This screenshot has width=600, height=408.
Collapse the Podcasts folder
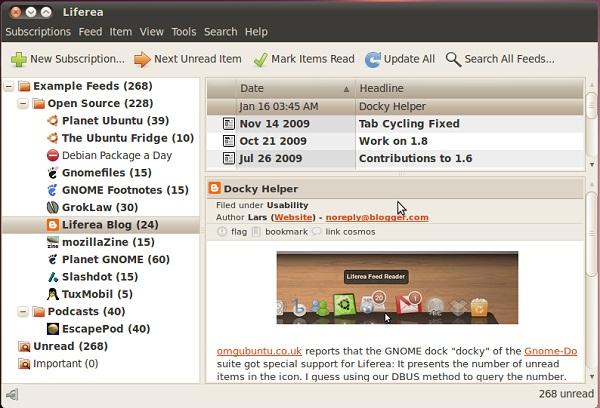pyautogui.click(x=24, y=311)
